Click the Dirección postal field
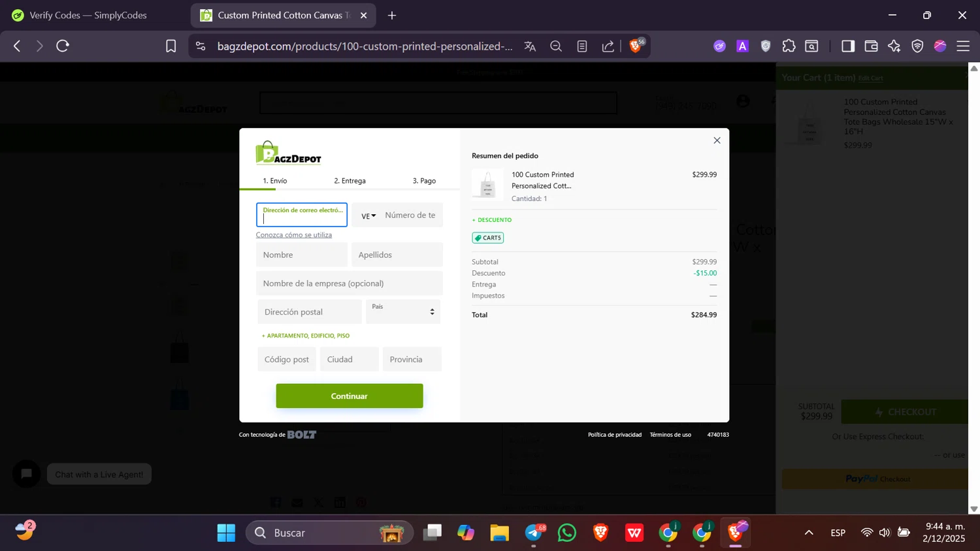Screen dimensions: 980x551 (x=310, y=312)
